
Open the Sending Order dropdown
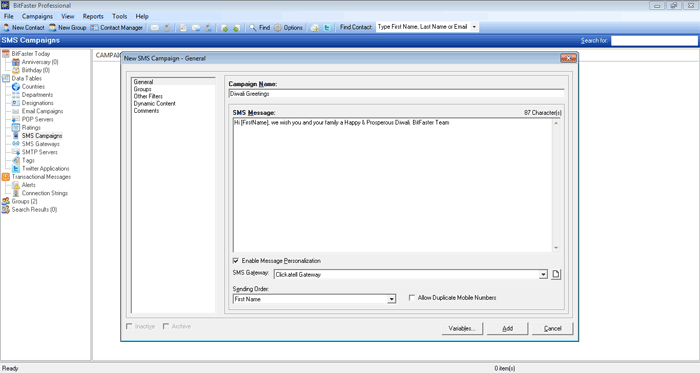click(392, 299)
